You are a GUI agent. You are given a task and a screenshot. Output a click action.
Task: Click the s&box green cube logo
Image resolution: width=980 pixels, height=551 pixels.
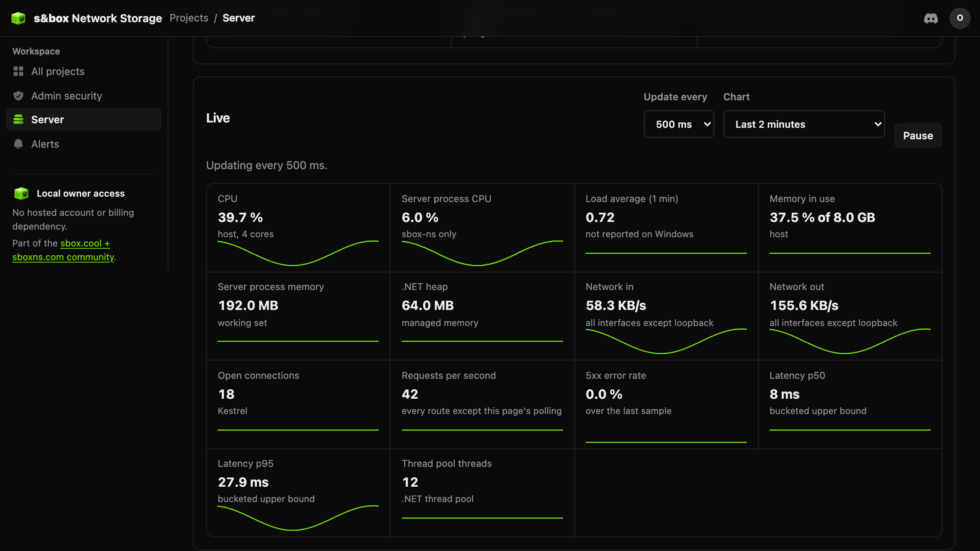tap(18, 18)
